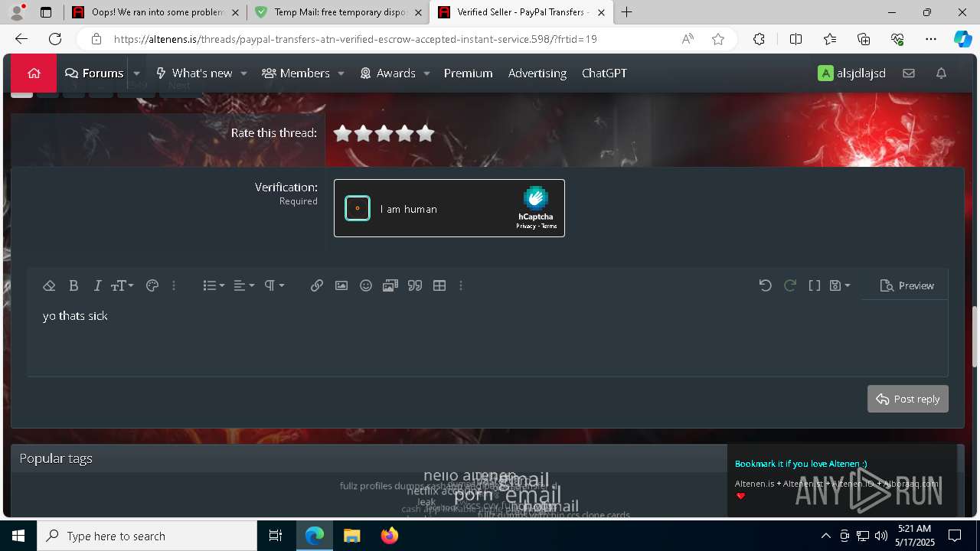This screenshot has height=551, width=980.
Task: Insert media into reply
Action: (x=390, y=285)
